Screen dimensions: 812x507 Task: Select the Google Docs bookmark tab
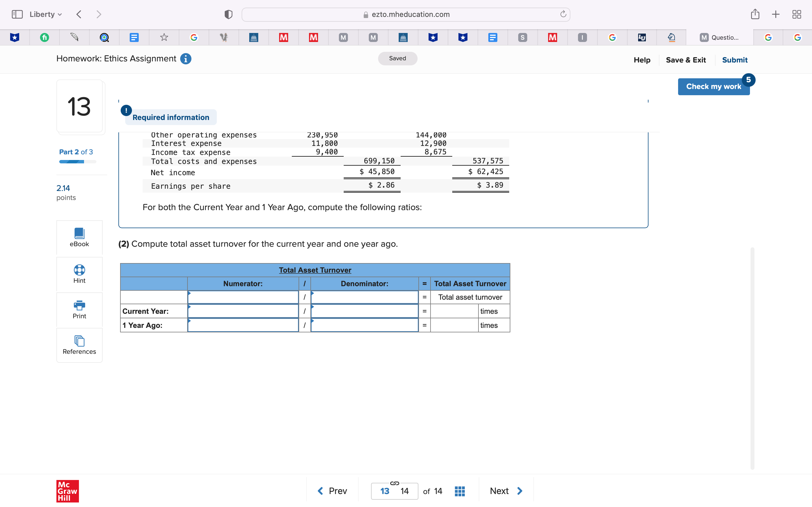pyautogui.click(x=134, y=37)
